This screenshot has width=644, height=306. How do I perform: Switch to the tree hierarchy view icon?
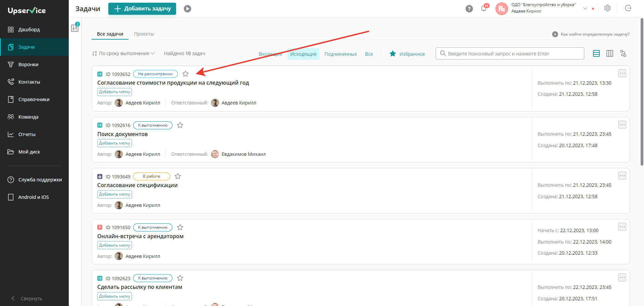tap(623, 53)
